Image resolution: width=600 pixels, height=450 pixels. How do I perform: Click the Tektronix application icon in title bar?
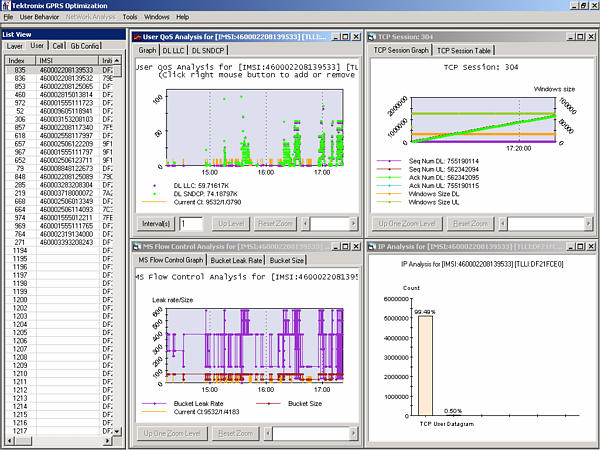pos(7,5)
